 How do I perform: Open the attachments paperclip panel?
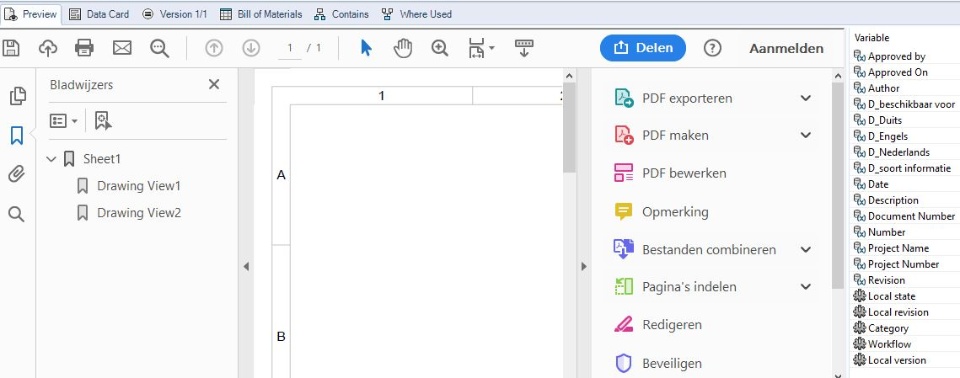[x=17, y=175]
